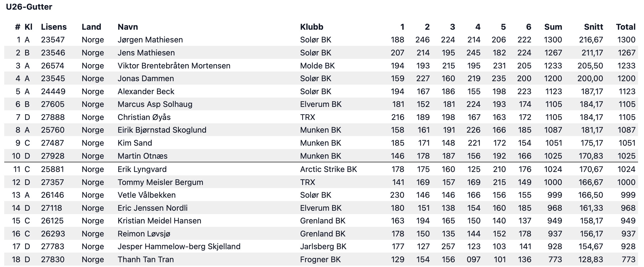Viewport: 644px width, 267px height.
Task: Click on Jonas Dammen row name
Action: [x=146, y=78]
